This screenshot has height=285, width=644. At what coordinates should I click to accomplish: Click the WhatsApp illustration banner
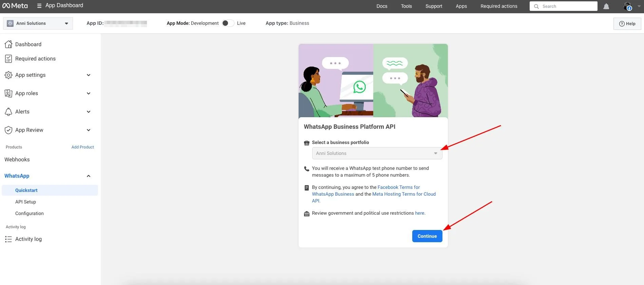[x=373, y=81]
